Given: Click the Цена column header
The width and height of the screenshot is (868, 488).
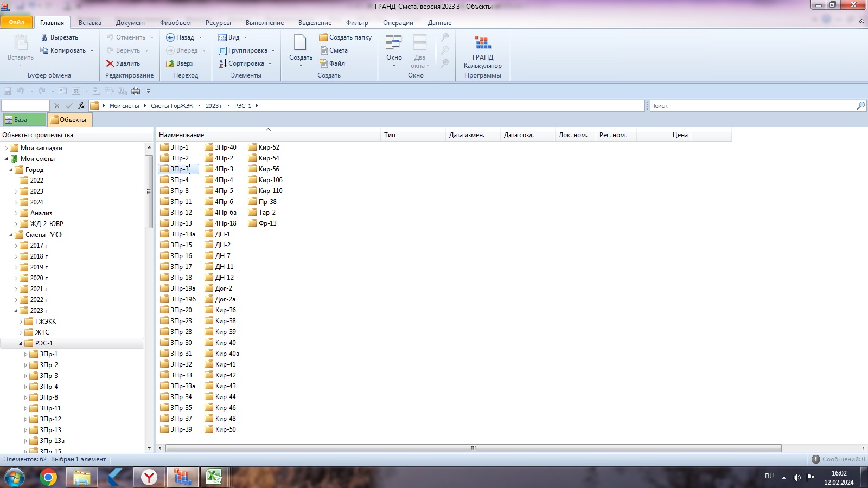Looking at the screenshot, I should click(663, 135).
